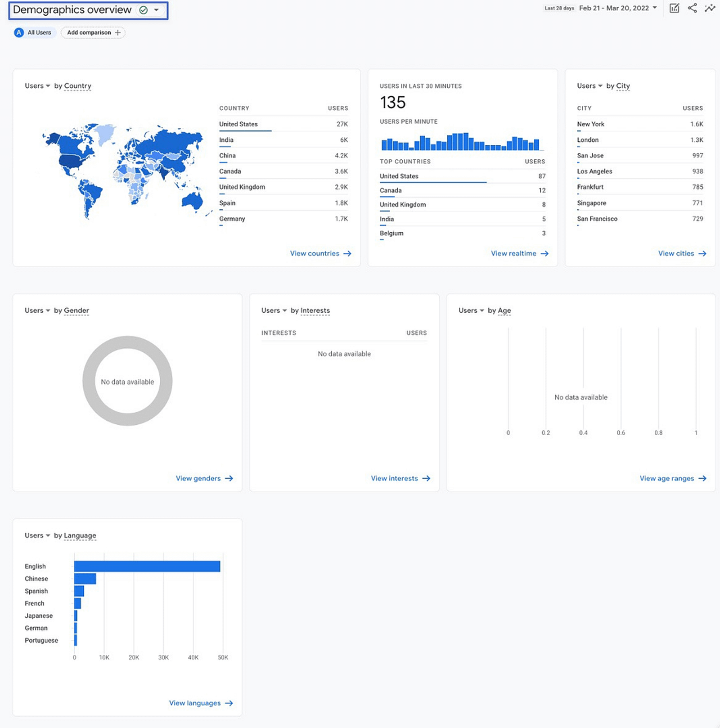Image resolution: width=720 pixels, height=728 pixels.
Task: Click arrow next to View realtime
Action: tap(544, 253)
